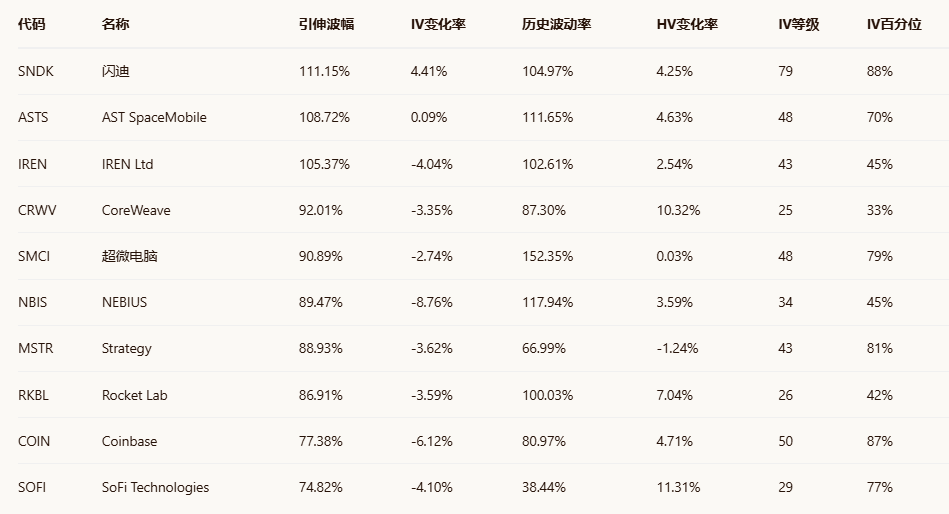Open the SMCI ticker code
This screenshot has height=514, width=949.
tap(34, 256)
